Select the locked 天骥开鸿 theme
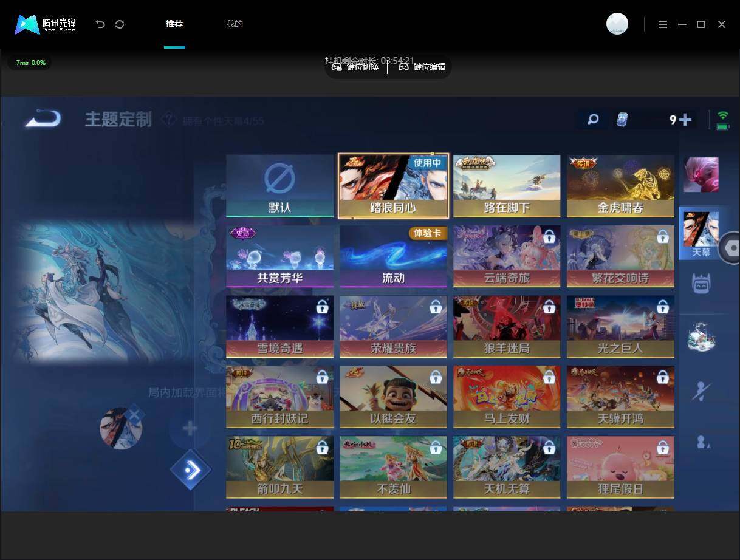 620,397
